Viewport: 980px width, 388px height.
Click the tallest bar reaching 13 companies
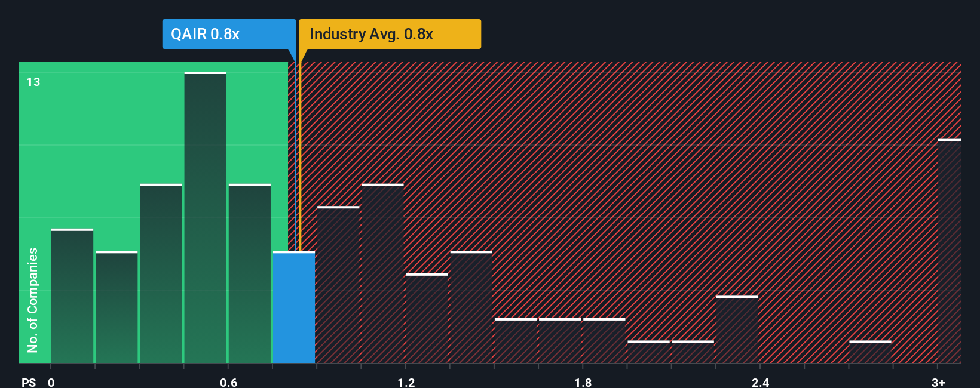click(205, 217)
